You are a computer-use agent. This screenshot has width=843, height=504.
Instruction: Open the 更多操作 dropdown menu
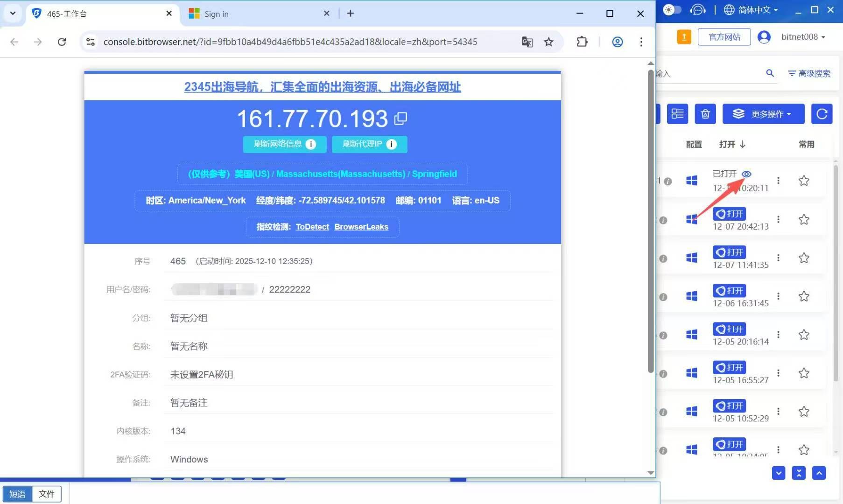tap(763, 113)
